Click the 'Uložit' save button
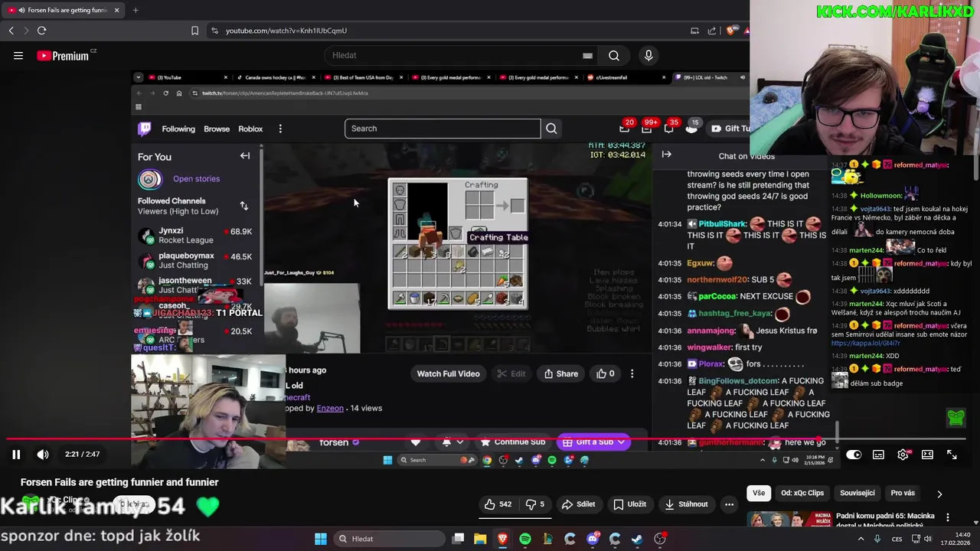 [630, 504]
